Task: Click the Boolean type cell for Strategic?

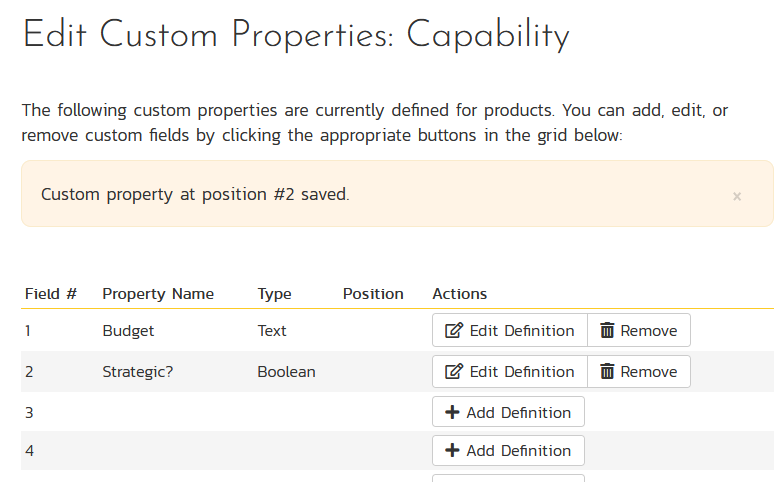Action: [x=286, y=372]
